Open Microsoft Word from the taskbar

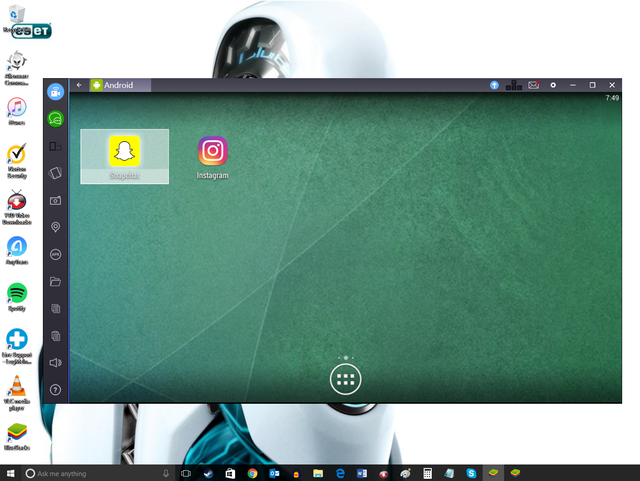click(362, 473)
